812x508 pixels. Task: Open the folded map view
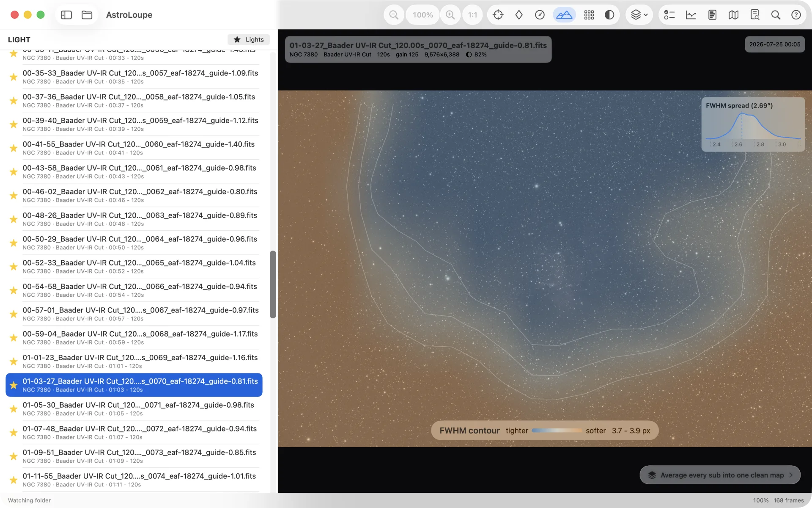click(x=734, y=15)
